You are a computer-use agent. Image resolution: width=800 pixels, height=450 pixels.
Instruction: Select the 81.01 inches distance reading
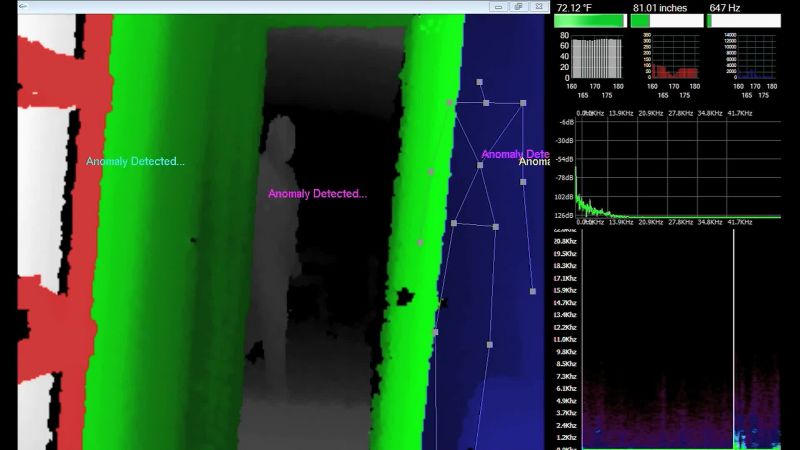(x=660, y=8)
